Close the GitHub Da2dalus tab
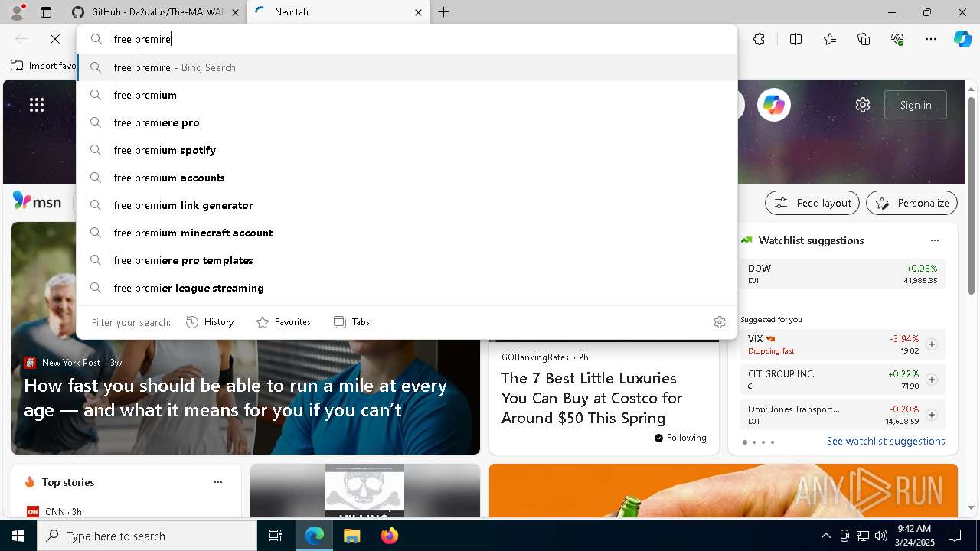Image resolution: width=980 pixels, height=551 pixels. (x=235, y=12)
